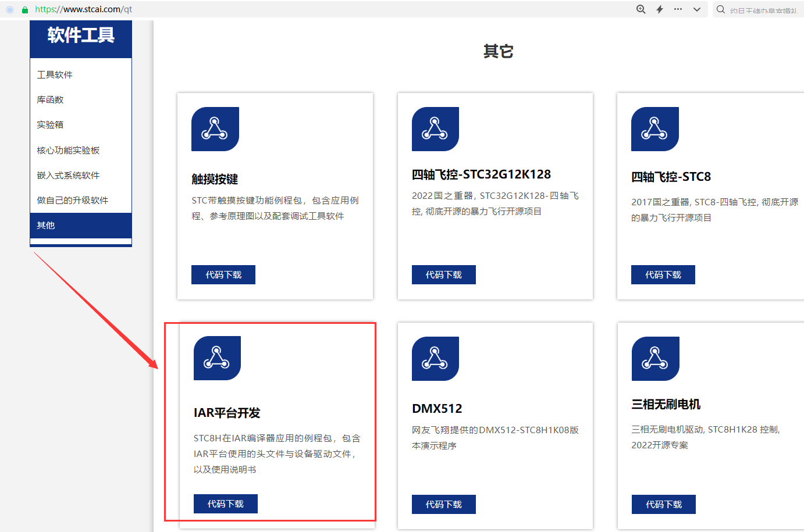The width and height of the screenshot is (804, 532).
Task: Click 代码下载 for 三相无刷电机
Action: (664, 504)
